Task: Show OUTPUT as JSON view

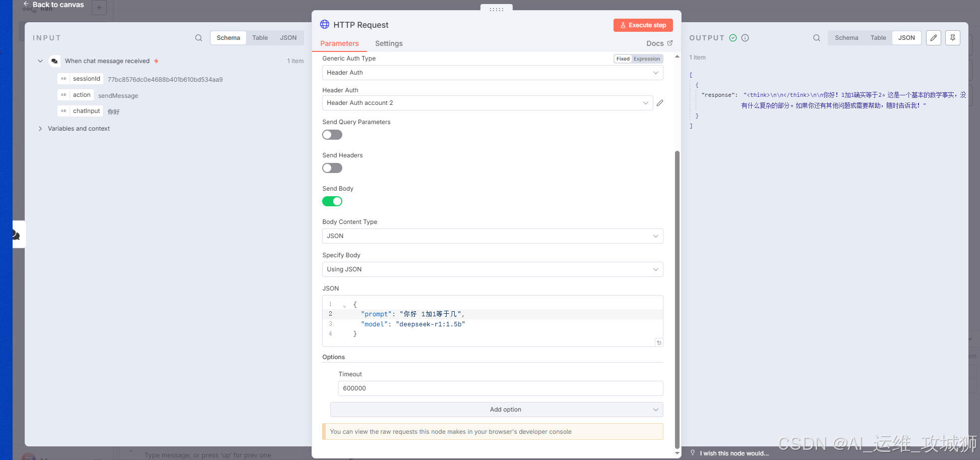Action: tap(906, 38)
